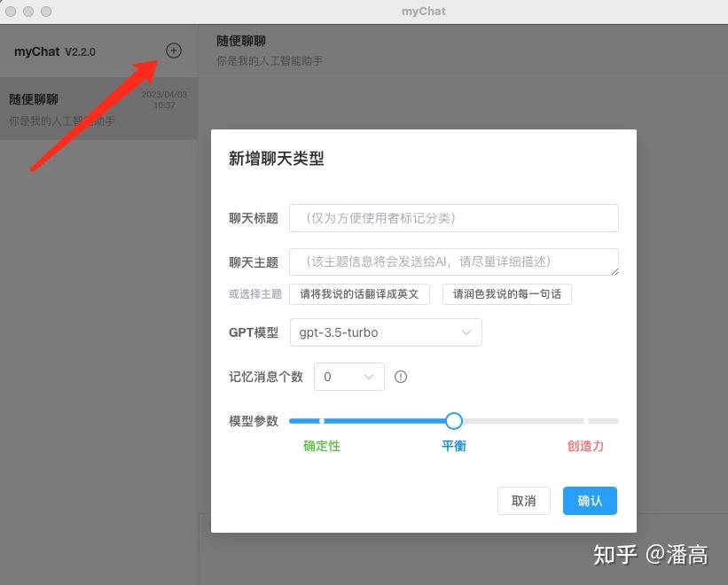Click the 确定性 slider label
This screenshot has width=728, height=585.
pos(321,446)
